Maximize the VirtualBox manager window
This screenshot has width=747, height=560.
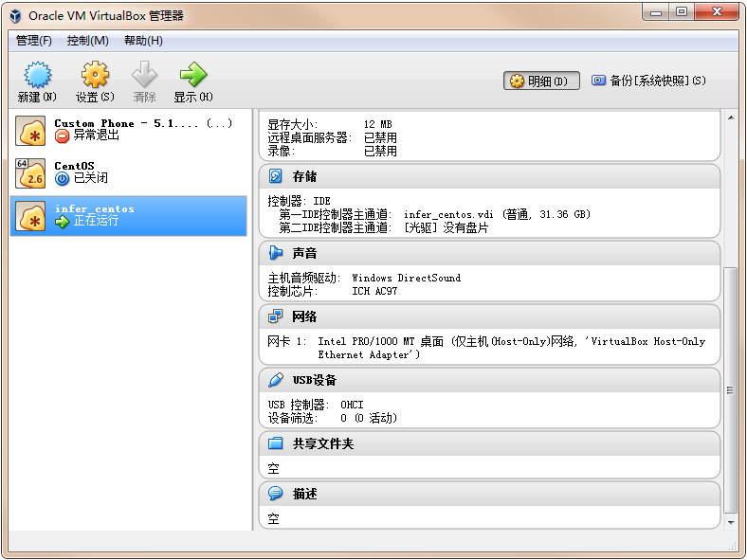click(682, 12)
